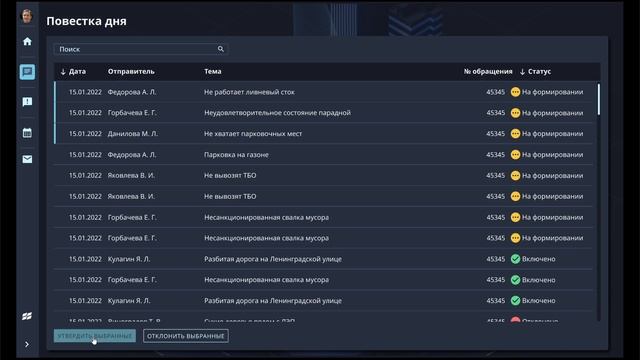The width and height of the screenshot is (640, 360).
Task: Click the table vertical scrollbar thumb
Action: [x=599, y=99]
